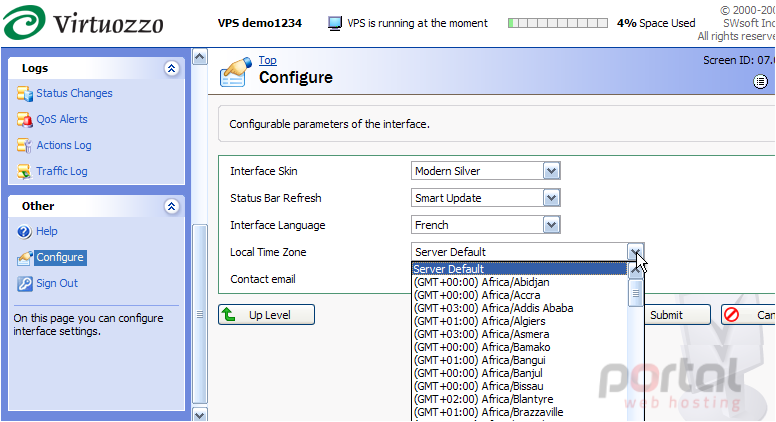Click the red Cancel prohibition icon
The height and width of the screenshot is (422, 776).
point(731,315)
